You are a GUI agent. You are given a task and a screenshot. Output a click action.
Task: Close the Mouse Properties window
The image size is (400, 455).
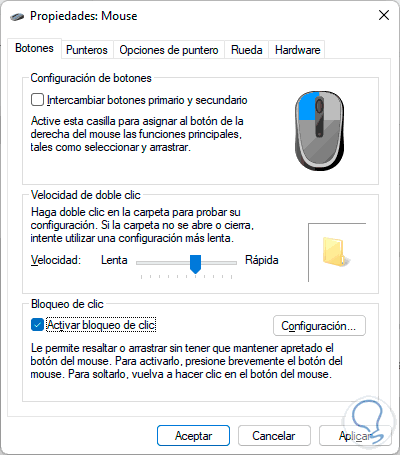[384, 15]
